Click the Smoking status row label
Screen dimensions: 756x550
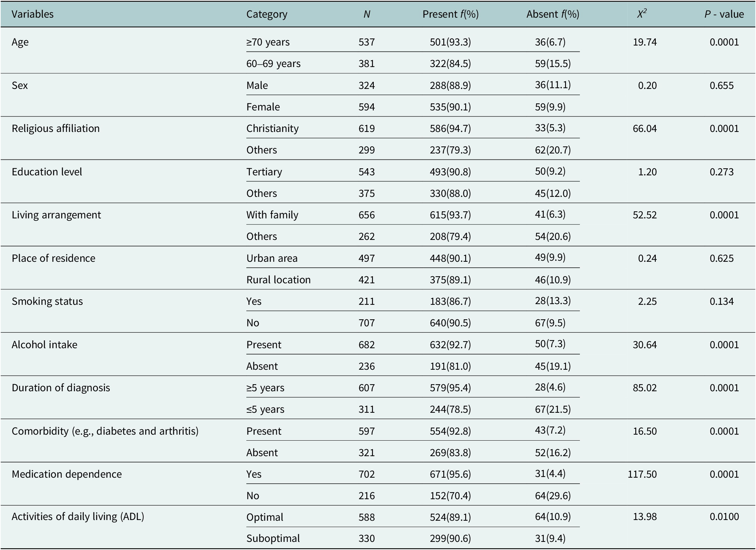(x=47, y=301)
